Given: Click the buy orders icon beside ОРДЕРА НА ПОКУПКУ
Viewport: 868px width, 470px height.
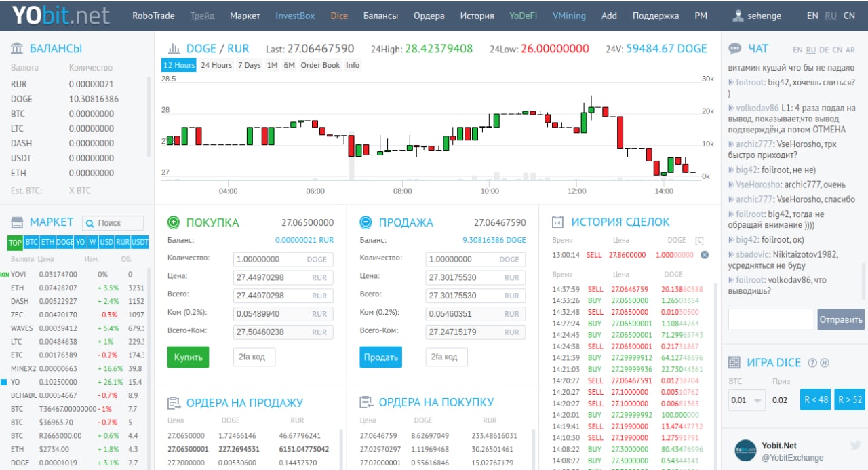Looking at the screenshot, I should pyautogui.click(x=366, y=403).
